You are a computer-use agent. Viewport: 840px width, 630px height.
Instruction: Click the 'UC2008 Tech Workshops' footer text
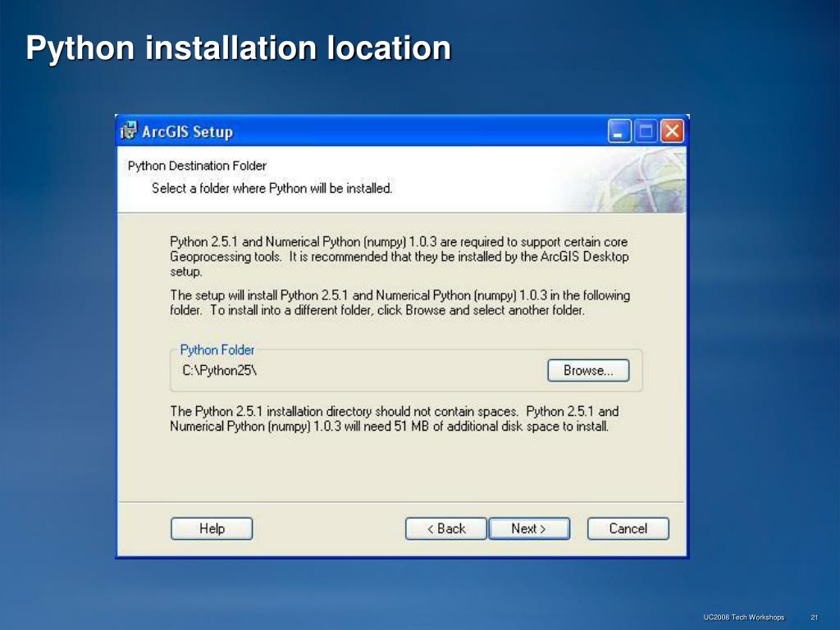743,617
